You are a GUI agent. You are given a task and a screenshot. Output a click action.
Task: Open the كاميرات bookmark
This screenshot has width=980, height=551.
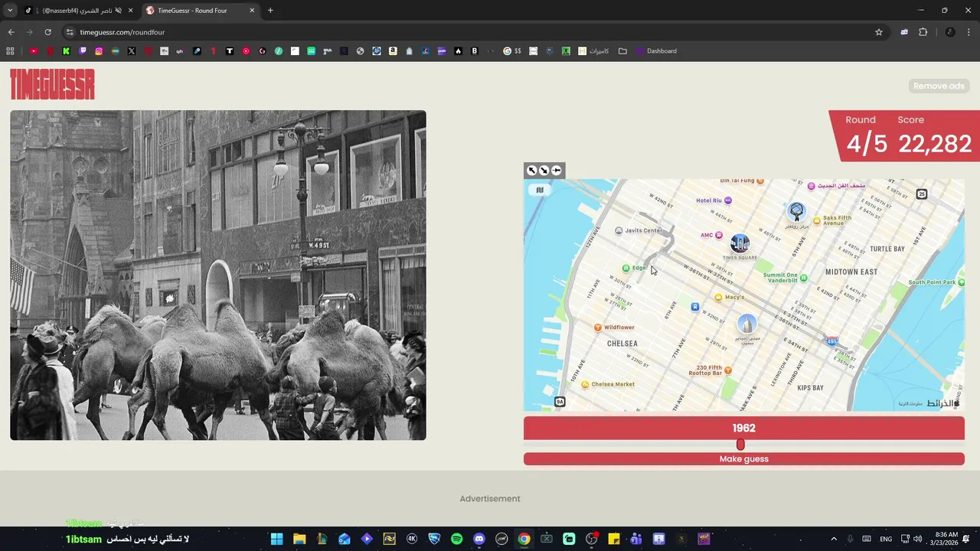point(593,51)
